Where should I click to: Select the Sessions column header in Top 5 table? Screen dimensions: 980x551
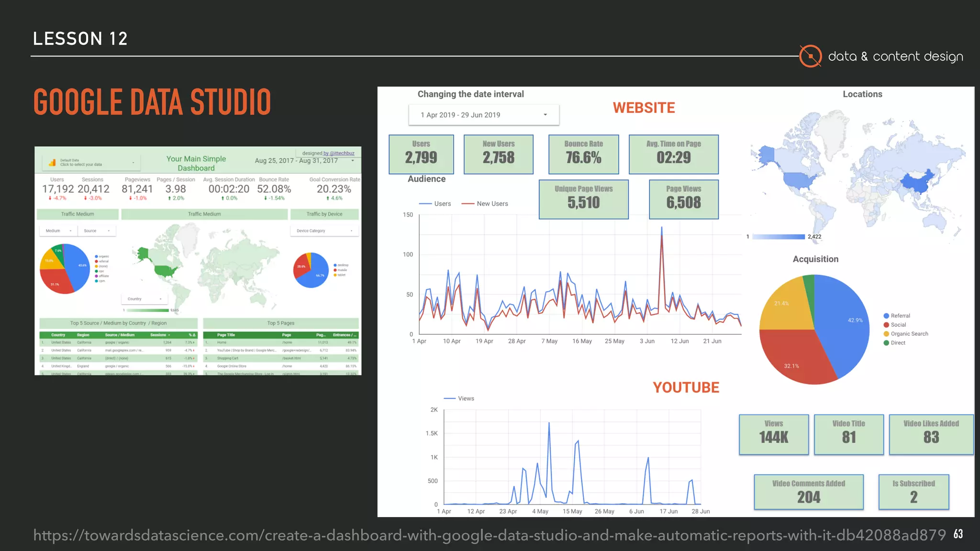click(x=160, y=335)
